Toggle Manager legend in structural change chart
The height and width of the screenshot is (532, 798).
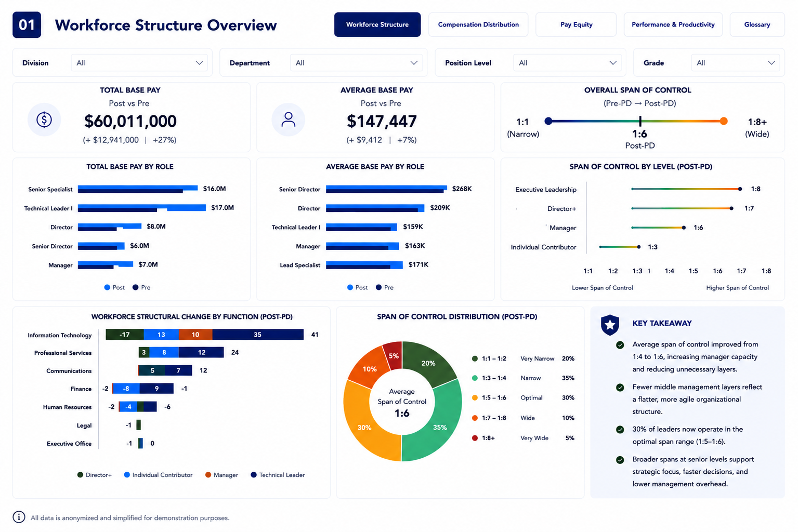221,475
